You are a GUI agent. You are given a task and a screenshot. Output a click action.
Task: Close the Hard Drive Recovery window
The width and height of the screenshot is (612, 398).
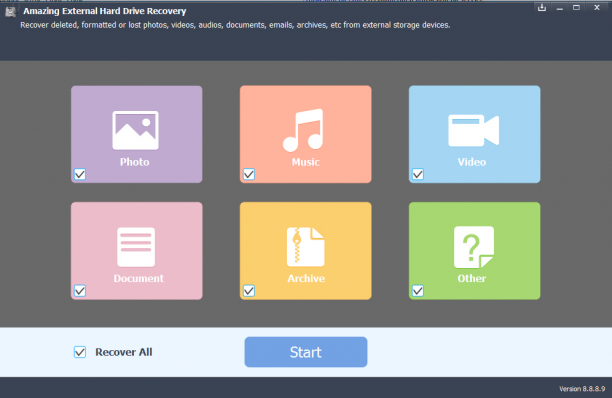tap(597, 7)
